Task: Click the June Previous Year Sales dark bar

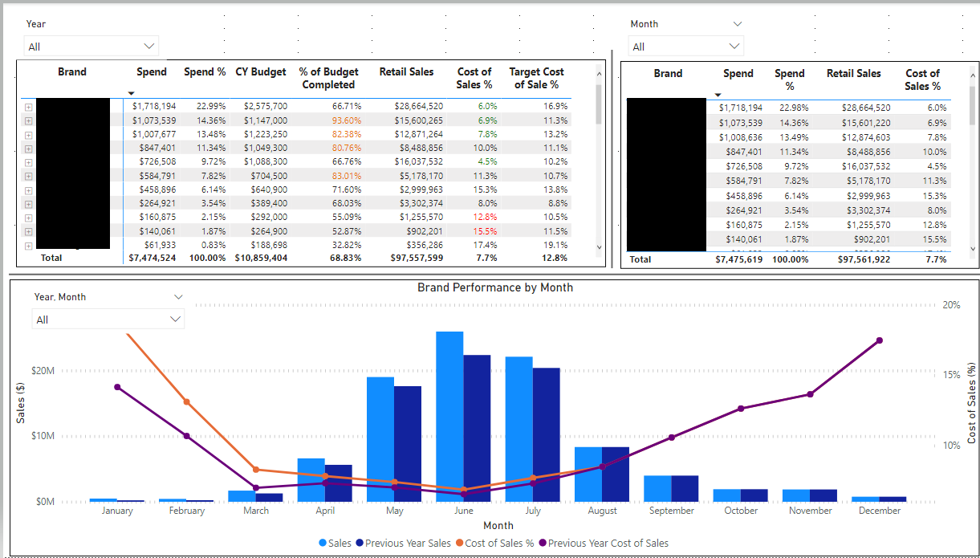Action: tap(477, 429)
